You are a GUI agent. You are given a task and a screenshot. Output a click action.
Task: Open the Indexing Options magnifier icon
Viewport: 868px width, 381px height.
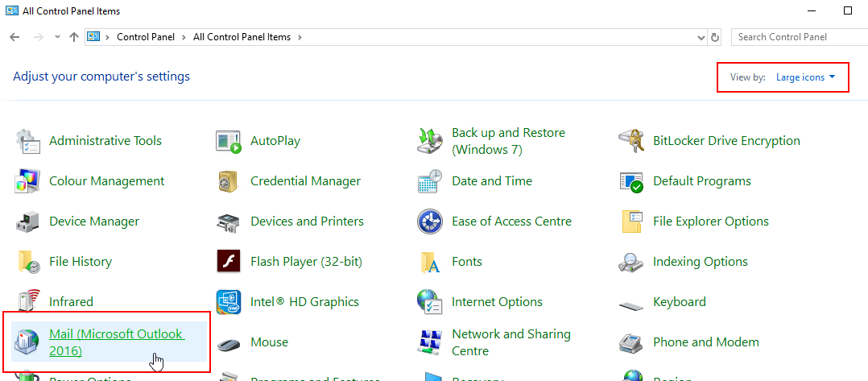(631, 262)
